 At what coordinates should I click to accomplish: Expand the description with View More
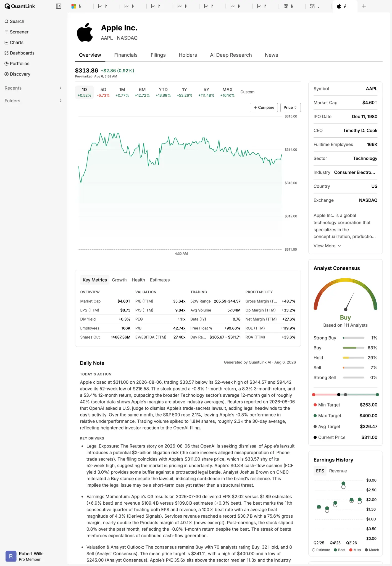click(327, 246)
